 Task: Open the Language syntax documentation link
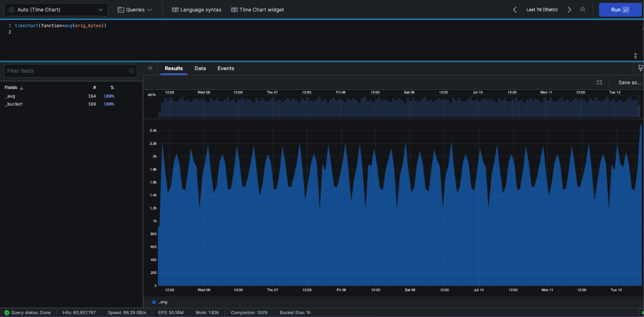pyautogui.click(x=197, y=10)
